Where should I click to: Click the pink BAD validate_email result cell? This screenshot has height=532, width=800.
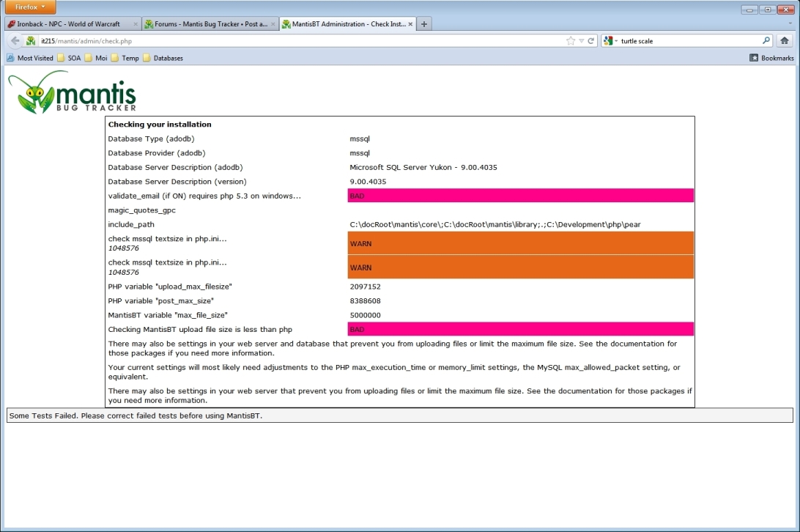520,196
